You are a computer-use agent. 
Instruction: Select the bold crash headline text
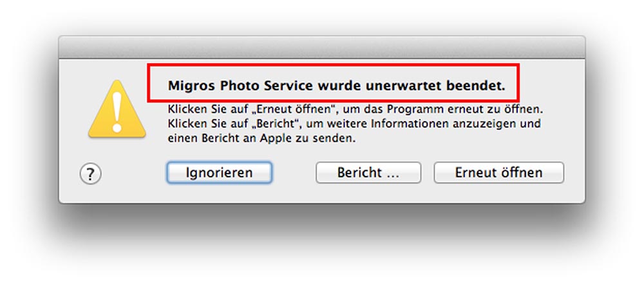pos(336,86)
